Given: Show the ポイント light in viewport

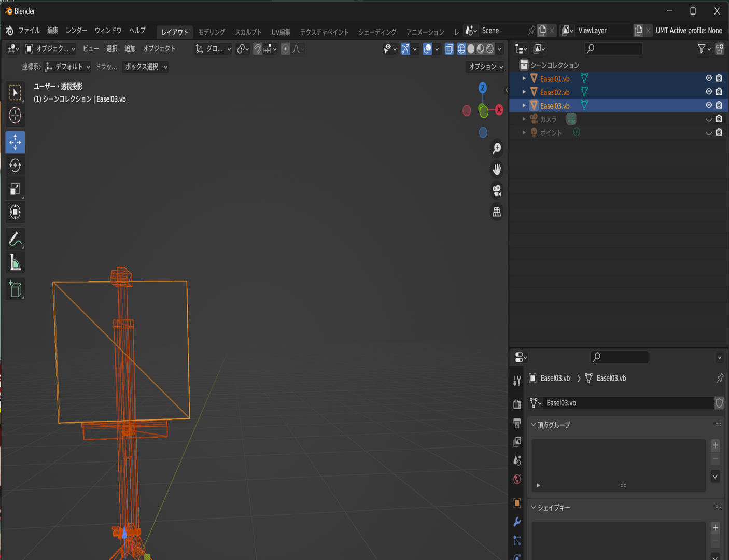Looking at the screenshot, I should (709, 133).
